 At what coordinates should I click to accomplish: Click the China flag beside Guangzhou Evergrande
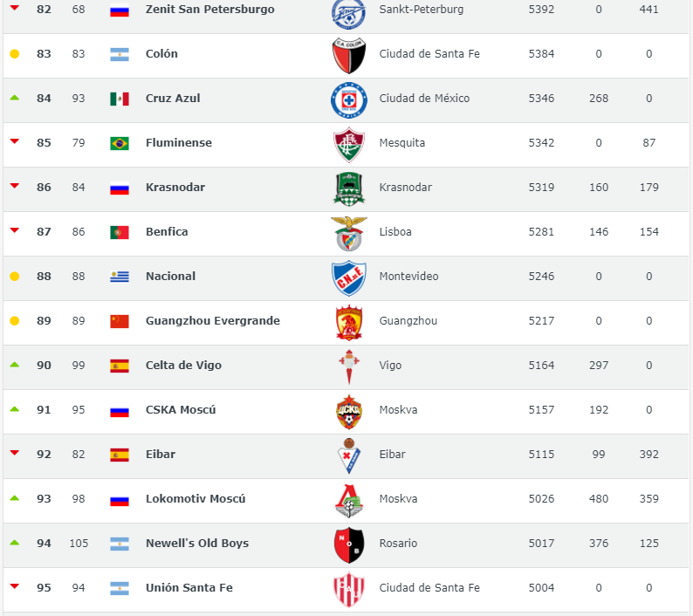120,321
